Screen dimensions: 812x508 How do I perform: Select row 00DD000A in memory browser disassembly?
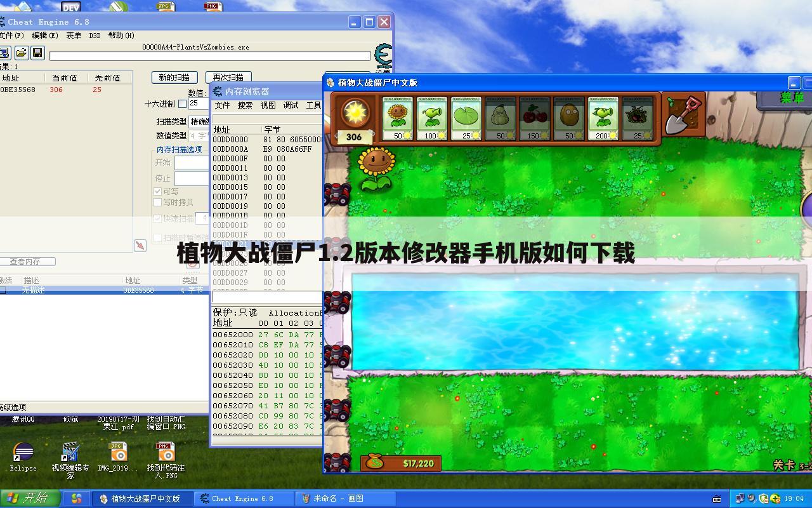tap(268, 149)
